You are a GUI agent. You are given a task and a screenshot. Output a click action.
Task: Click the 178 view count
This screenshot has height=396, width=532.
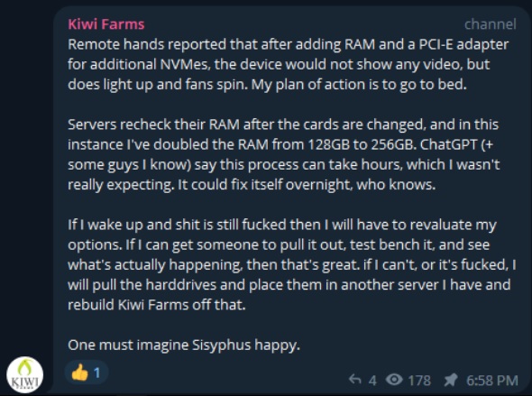pos(419,381)
